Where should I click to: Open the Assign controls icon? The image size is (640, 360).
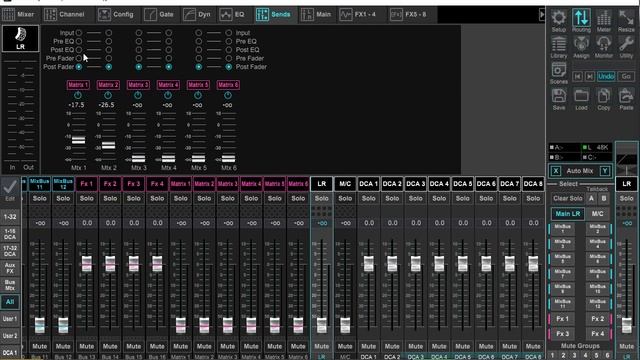click(x=581, y=44)
